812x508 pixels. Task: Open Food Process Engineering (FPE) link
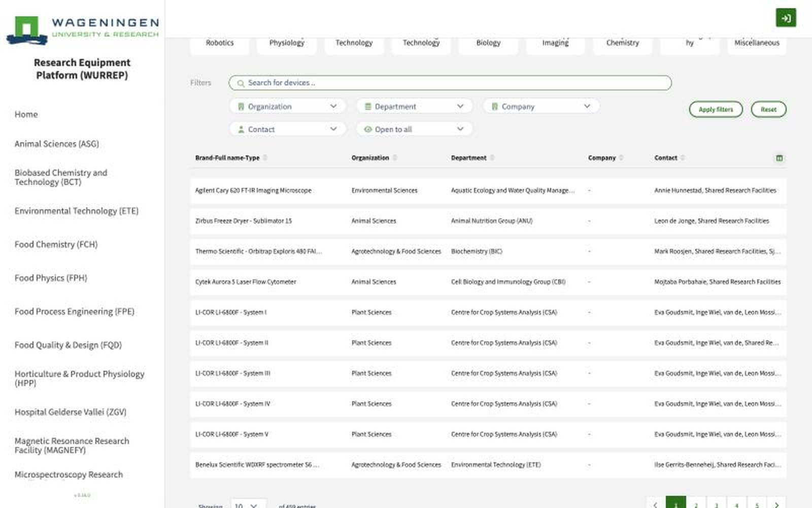[75, 311]
